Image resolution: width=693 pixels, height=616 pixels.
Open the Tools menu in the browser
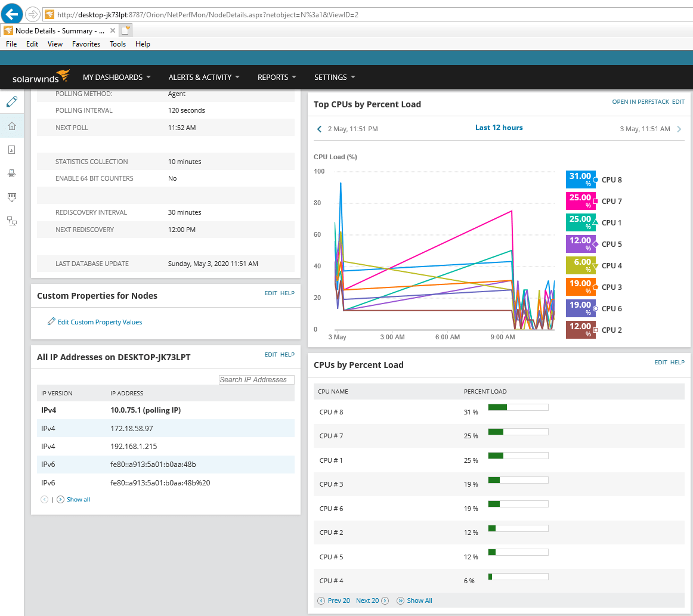(117, 44)
